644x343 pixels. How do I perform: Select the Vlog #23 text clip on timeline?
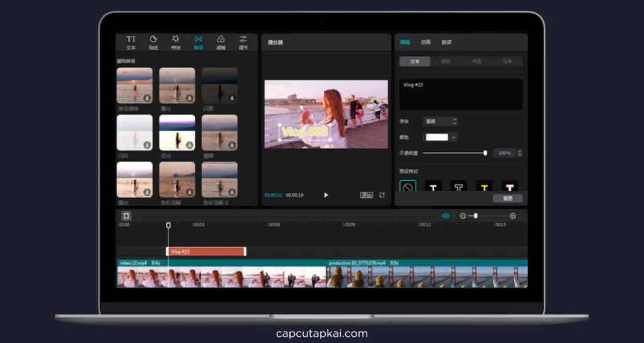coord(206,251)
